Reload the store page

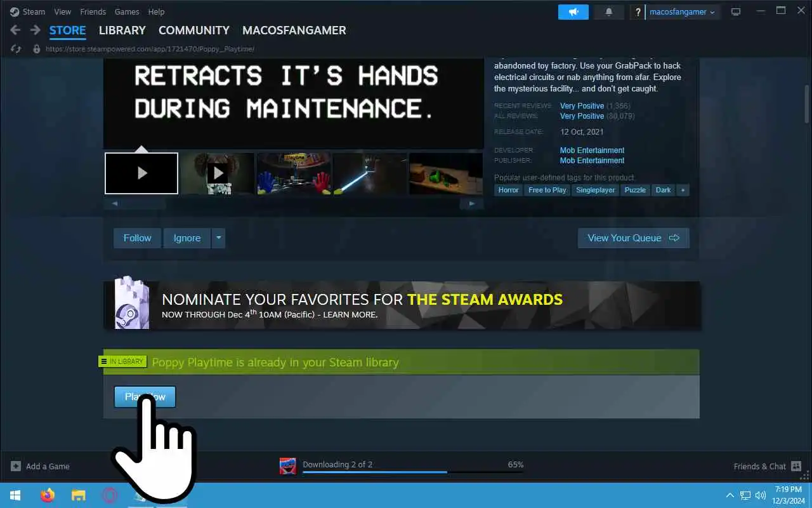(x=16, y=49)
